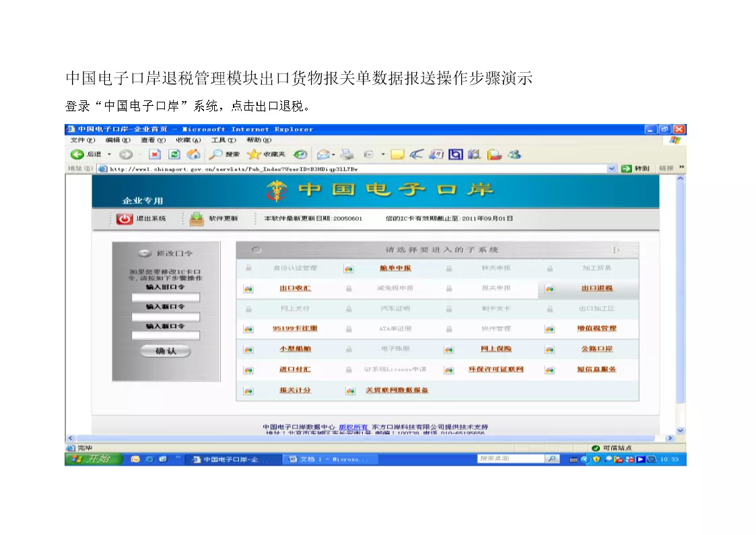
Task: Click the yellow note icon in toolbar
Action: pos(397,154)
